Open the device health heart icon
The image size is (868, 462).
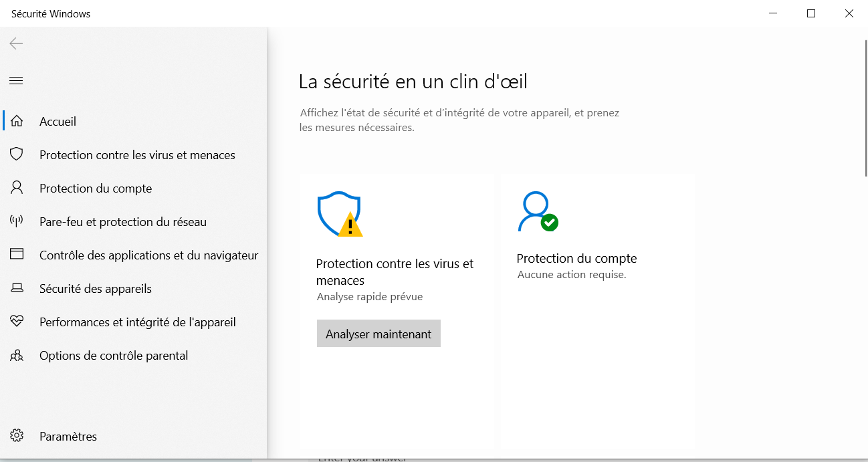click(17, 322)
